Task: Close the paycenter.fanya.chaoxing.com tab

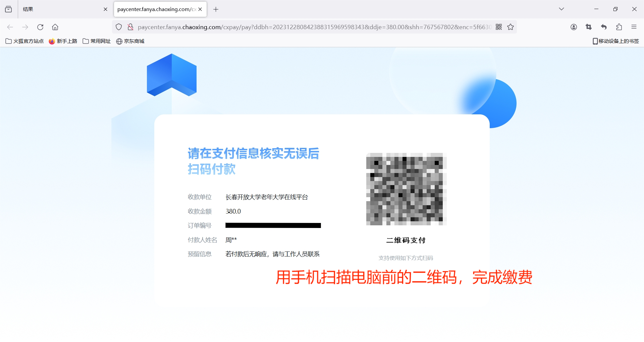Action: click(x=200, y=9)
